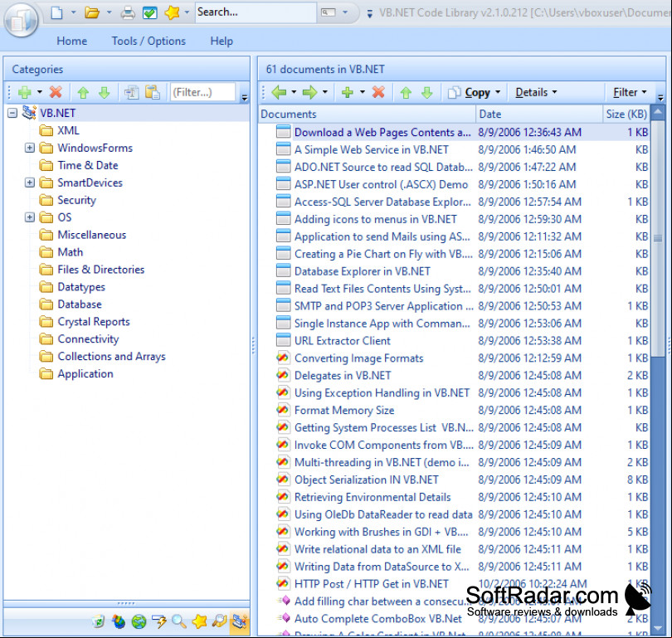Screen dimensions: 672x638
Task: Sort by the Size (KB) column header
Action: pyautogui.click(x=626, y=114)
